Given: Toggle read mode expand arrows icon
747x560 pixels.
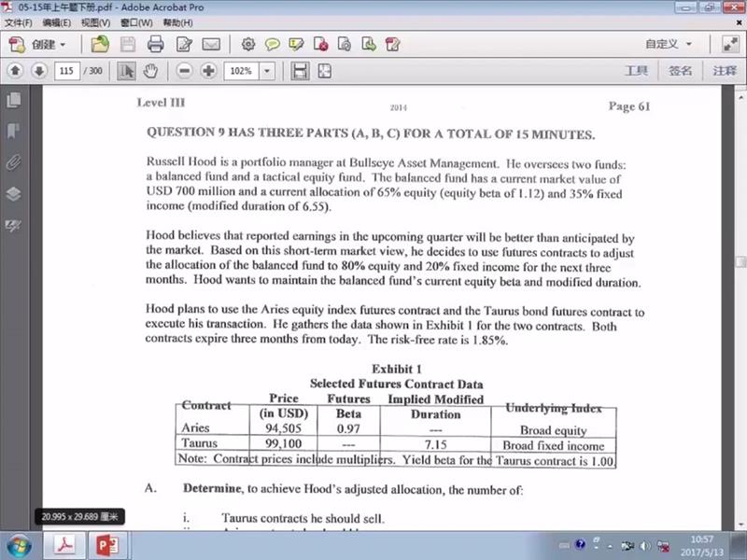Looking at the screenshot, I should pyautogui.click(x=730, y=44).
